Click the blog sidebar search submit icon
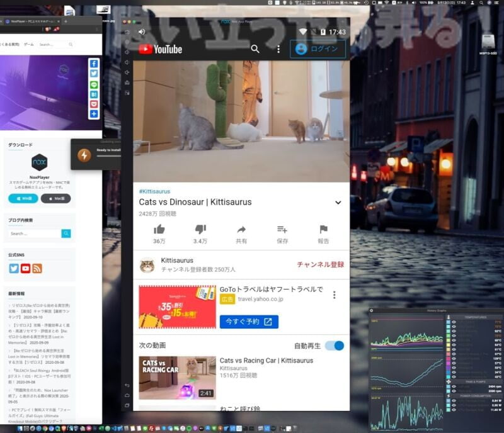Viewport: 504px width, 433px height. point(66,233)
